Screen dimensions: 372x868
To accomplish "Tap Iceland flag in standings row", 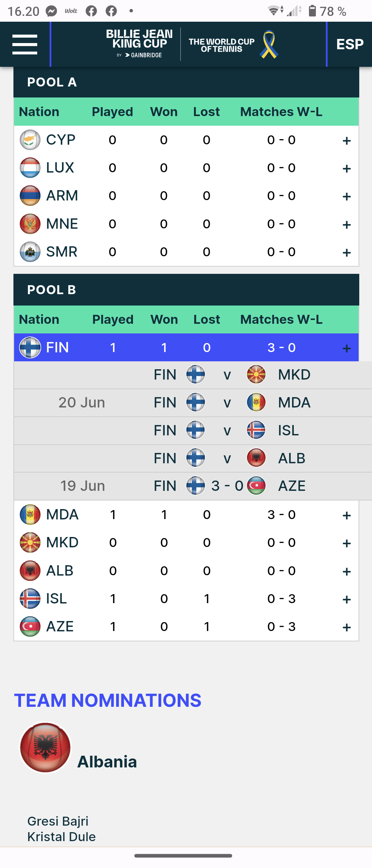I will (x=30, y=599).
